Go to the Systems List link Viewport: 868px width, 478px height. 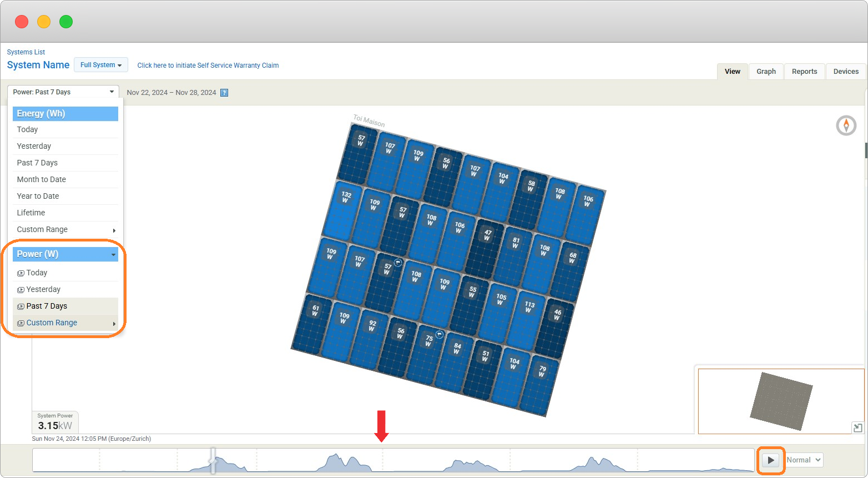pos(26,52)
